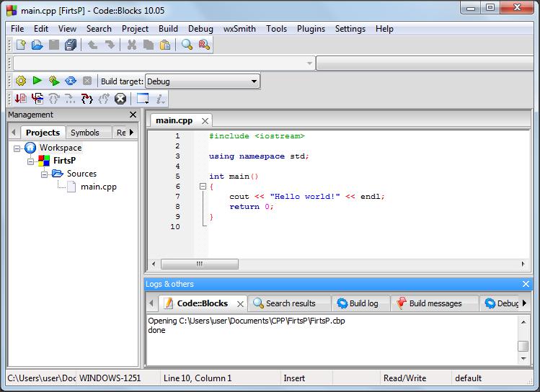Stop debugger with X circle icon
This screenshot has height=392, width=540.
120,99
